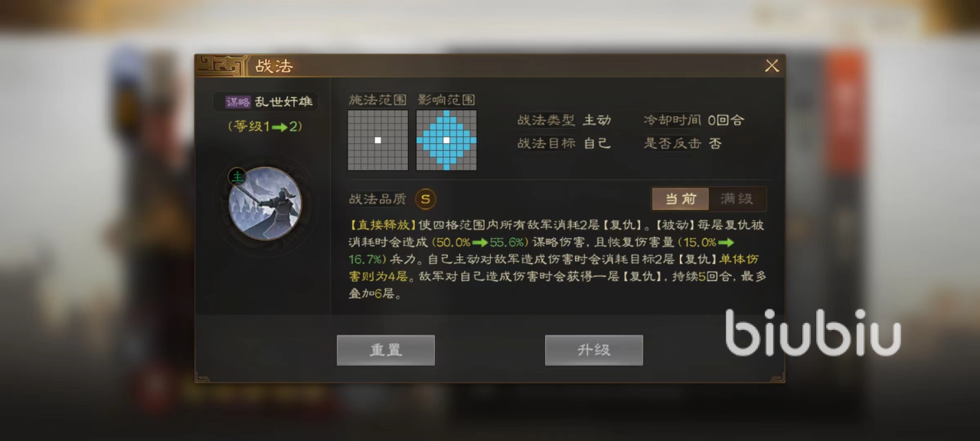
Task: Click the 战法目标 自己 field
Action: click(564, 143)
